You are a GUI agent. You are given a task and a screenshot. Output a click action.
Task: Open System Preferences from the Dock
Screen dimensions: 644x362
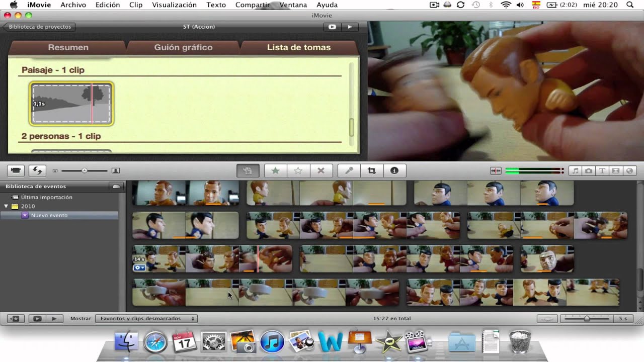[214, 343]
